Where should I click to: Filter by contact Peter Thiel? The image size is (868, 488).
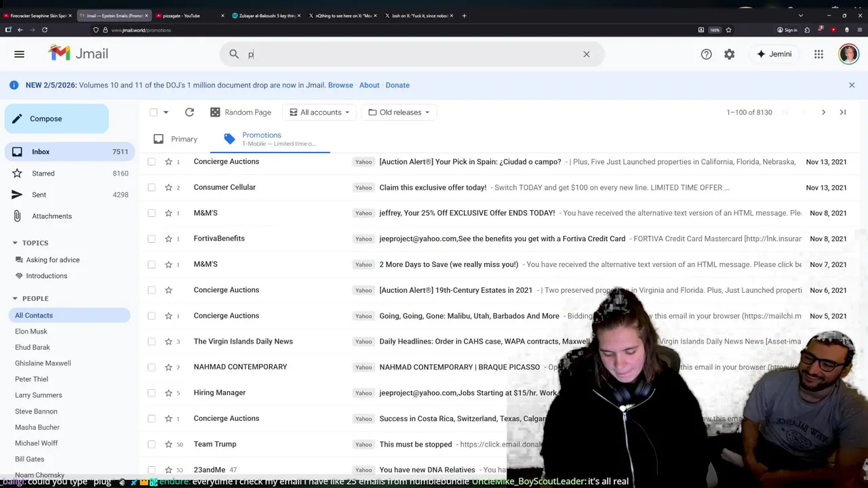(x=31, y=380)
